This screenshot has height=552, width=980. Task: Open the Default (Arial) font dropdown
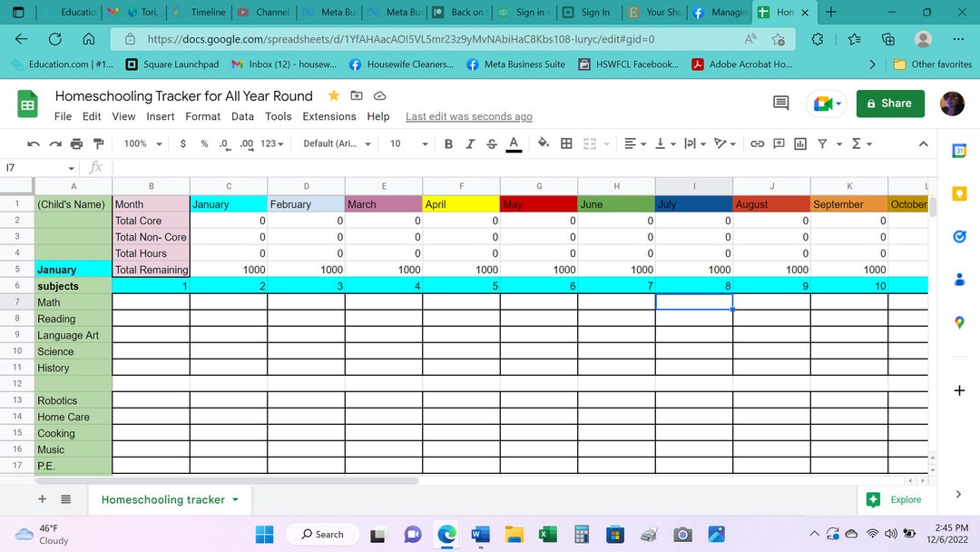pyautogui.click(x=336, y=143)
